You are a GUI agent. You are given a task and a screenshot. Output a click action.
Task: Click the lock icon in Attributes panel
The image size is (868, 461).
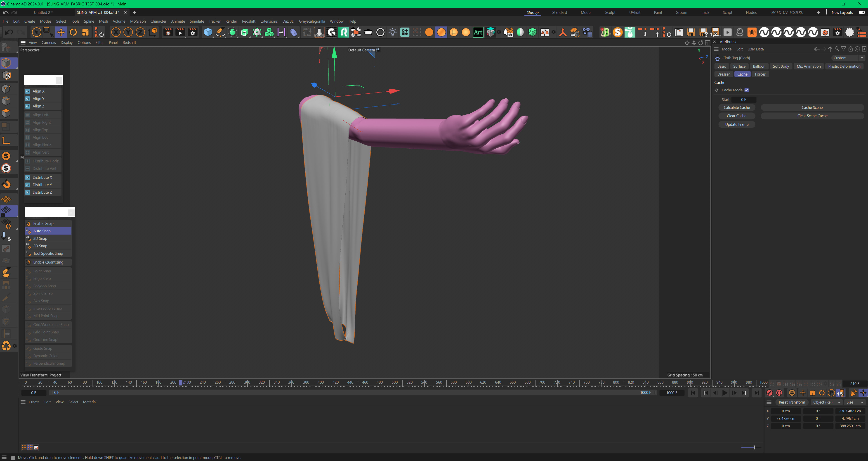pyautogui.click(x=850, y=49)
